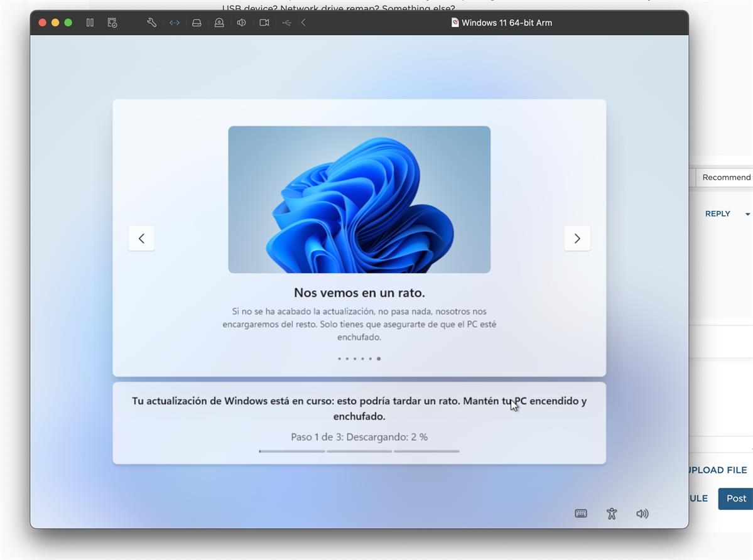Screen dimensions: 753x560
Task: Click 'Nos vemos en un rato.' heading
Action: click(x=359, y=292)
